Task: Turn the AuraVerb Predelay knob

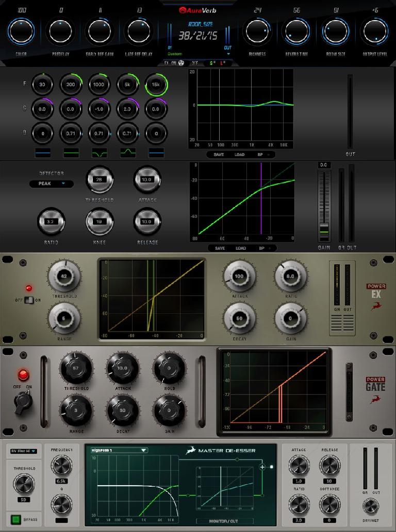Action: coord(60,31)
